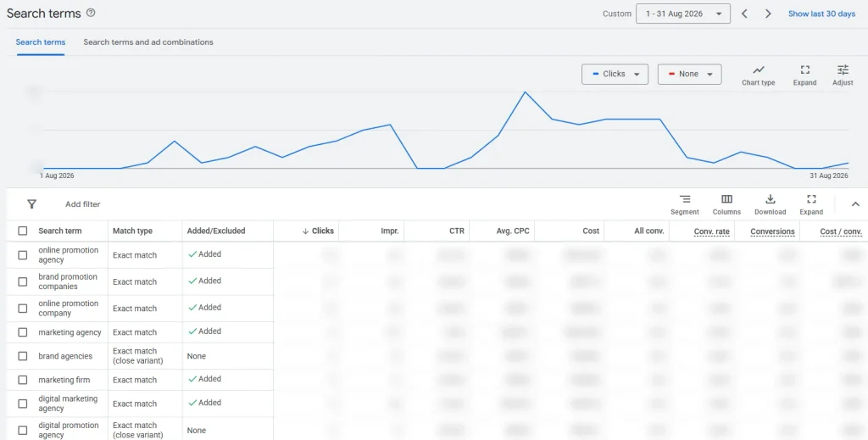The height and width of the screenshot is (440, 868).
Task: Sort by Cost / conv. column
Action: [841, 231]
